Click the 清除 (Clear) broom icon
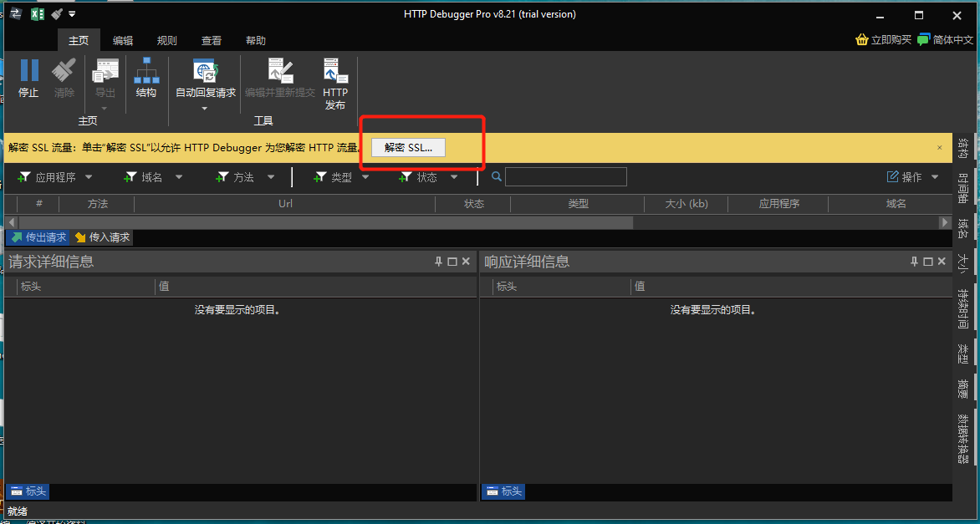This screenshot has width=980, height=524. tap(64, 70)
